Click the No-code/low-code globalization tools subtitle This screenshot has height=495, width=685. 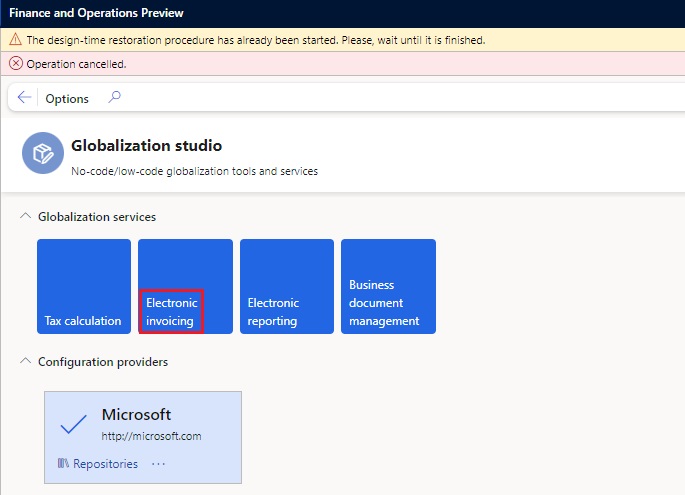click(194, 171)
